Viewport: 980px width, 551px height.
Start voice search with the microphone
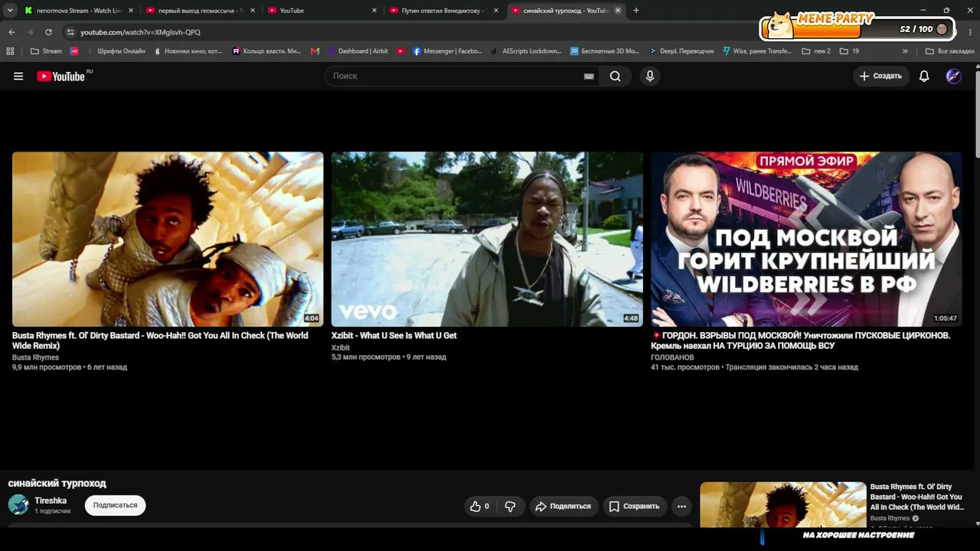coord(650,76)
